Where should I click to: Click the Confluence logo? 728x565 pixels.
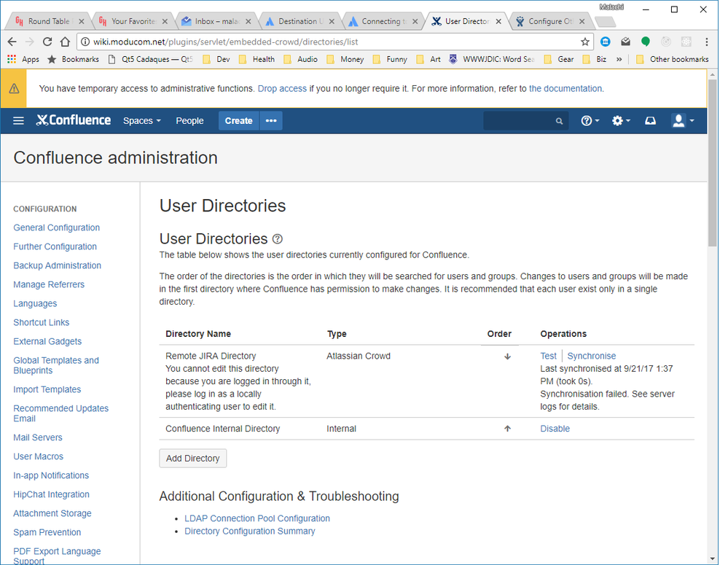click(74, 120)
